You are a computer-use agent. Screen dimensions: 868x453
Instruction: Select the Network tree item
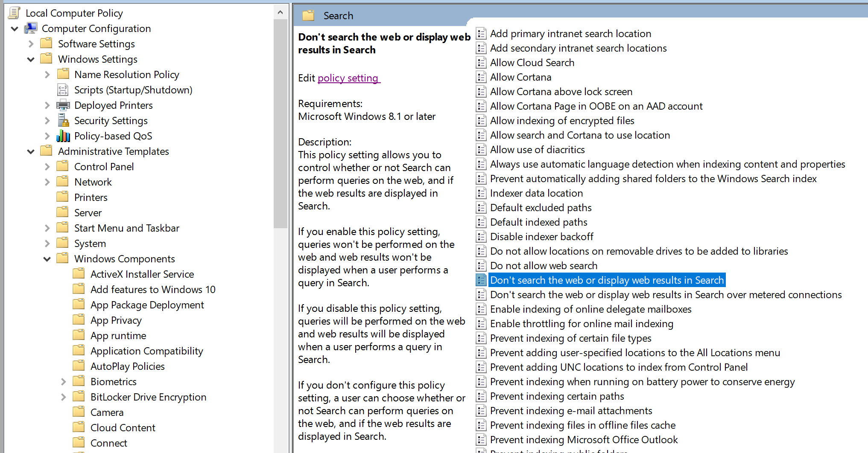pyautogui.click(x=93, y=182)
